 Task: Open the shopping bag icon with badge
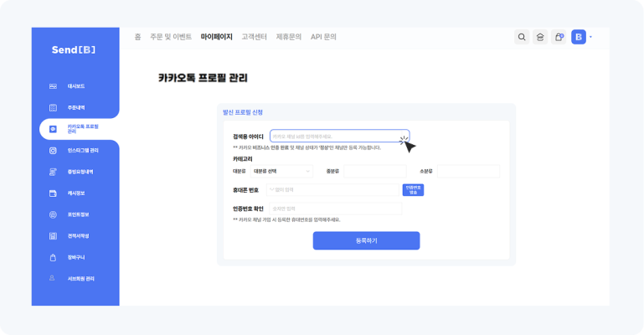(x=559, y=37)
